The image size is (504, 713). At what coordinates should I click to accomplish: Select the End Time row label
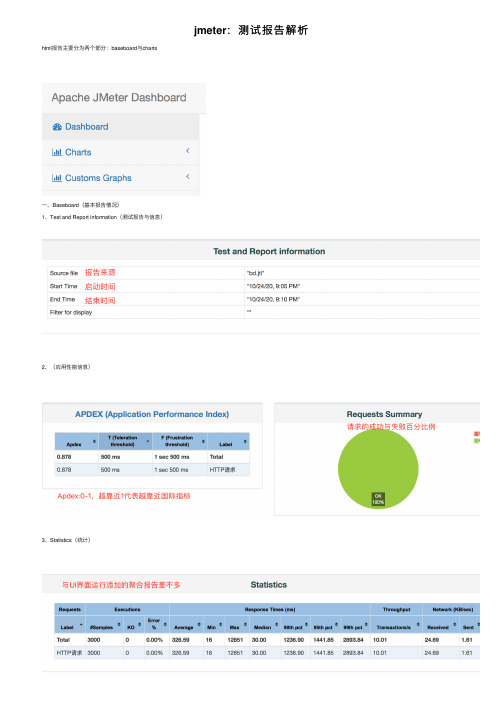coord(62,300)
